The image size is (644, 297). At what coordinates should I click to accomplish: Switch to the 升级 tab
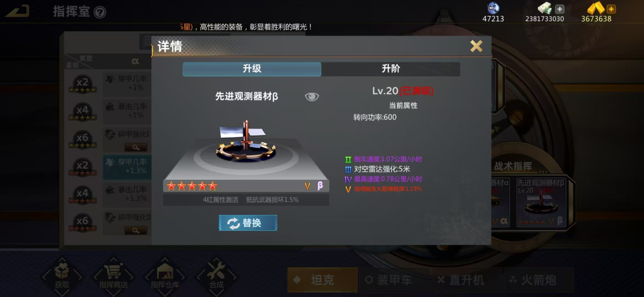click(x=252, y=69)
